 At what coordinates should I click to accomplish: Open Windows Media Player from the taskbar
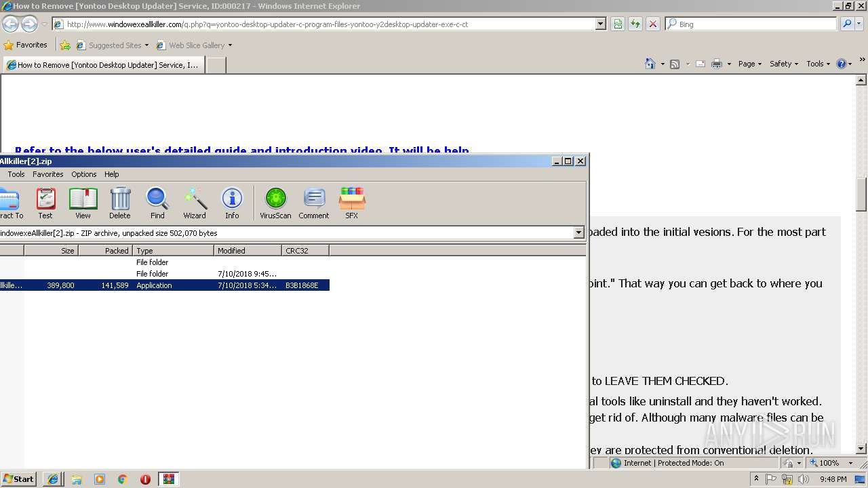coord(100,479)
